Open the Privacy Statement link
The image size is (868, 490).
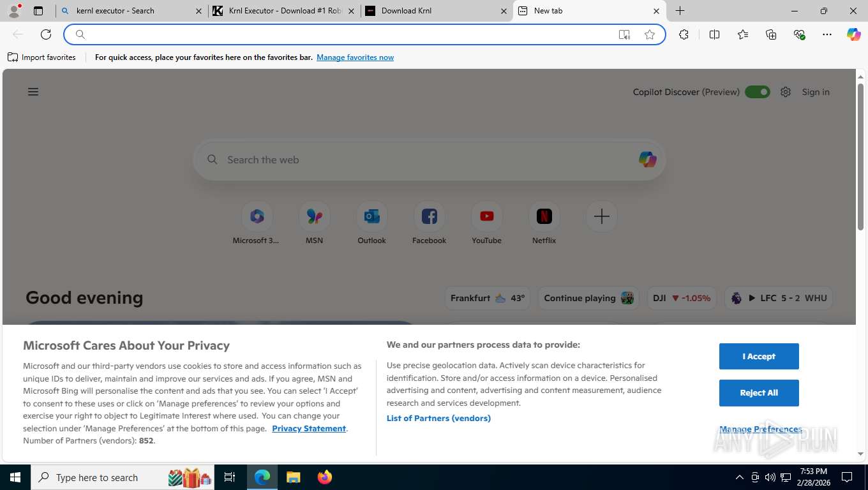pos(309,428)
